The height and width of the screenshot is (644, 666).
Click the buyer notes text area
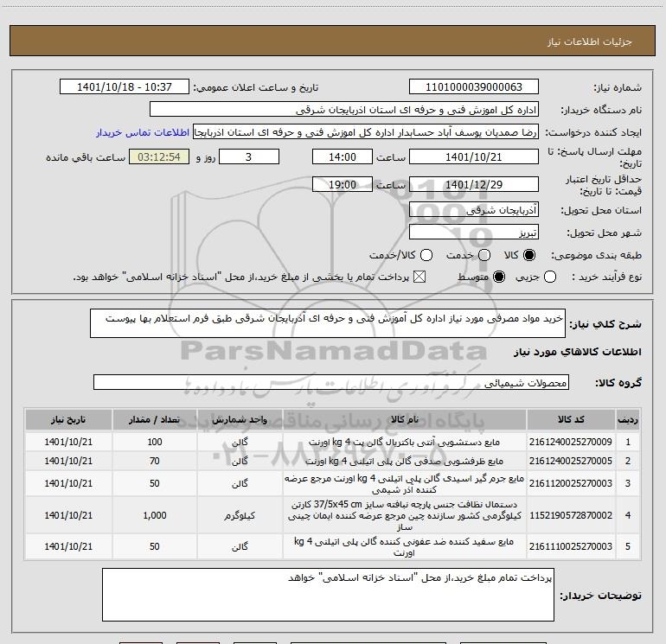coord(328,595)
